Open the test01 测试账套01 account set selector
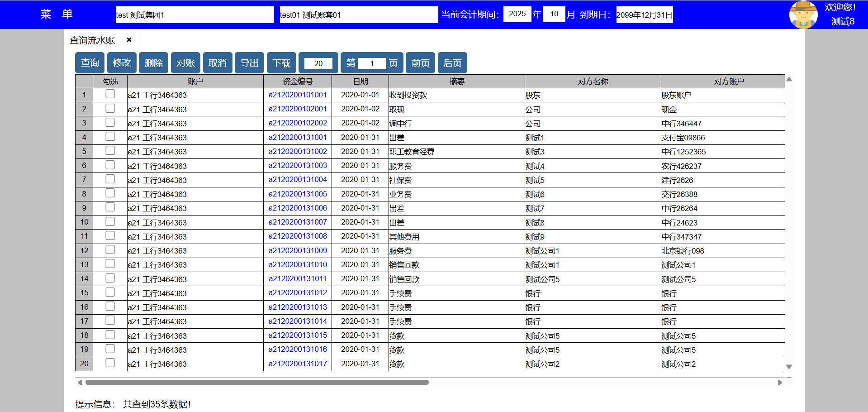The image size is (868, 412). [x=358, y=14]
